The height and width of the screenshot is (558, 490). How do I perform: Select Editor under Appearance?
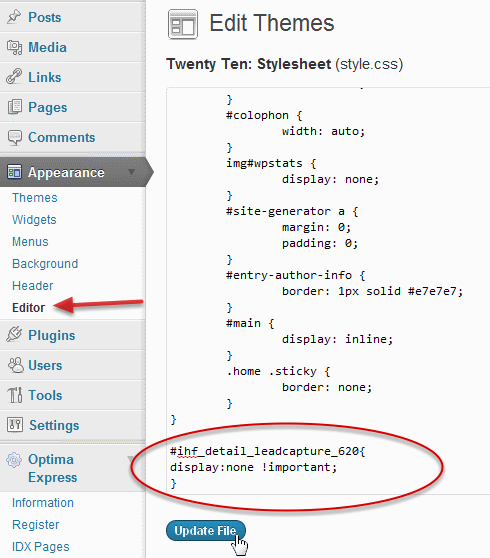[28, 307]
